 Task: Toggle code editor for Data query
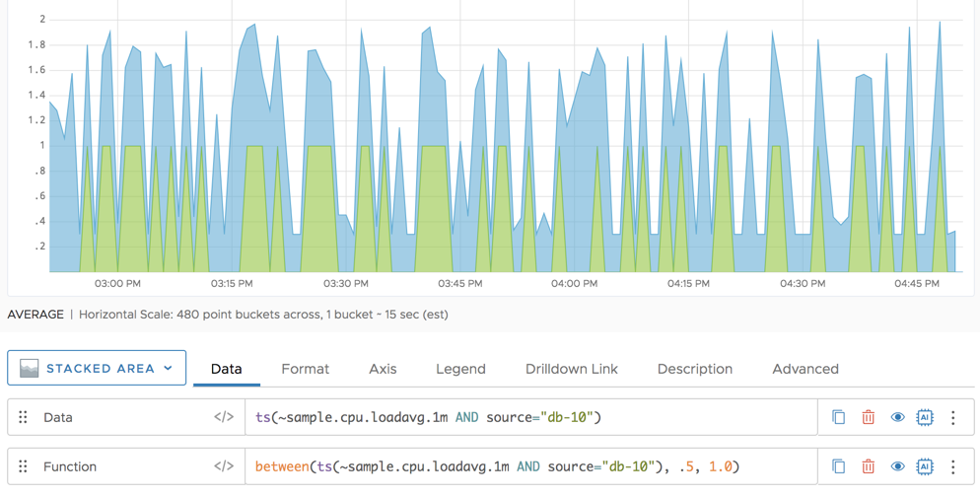224,417
